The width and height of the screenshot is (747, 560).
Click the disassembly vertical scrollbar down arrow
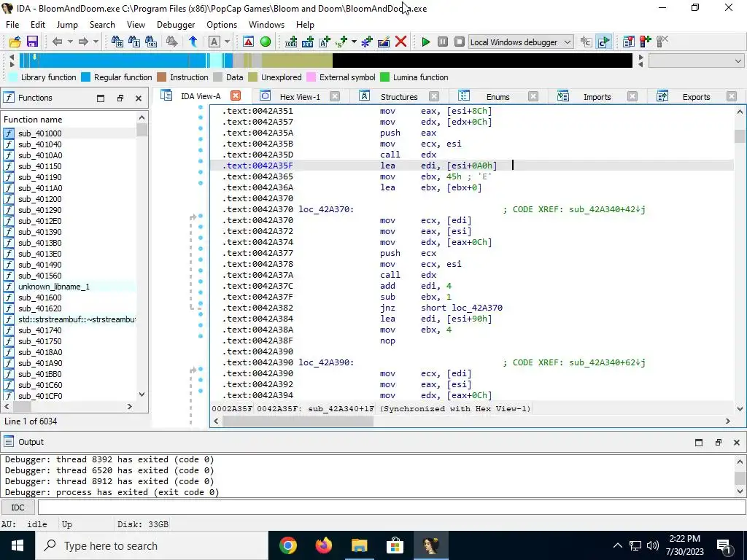coord(740,408)
